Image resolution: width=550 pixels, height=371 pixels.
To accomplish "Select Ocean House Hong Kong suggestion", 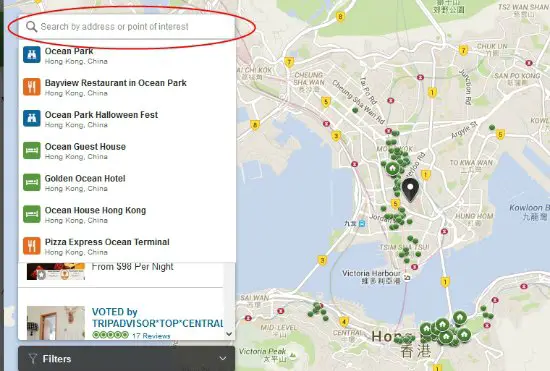I will 127,215.
